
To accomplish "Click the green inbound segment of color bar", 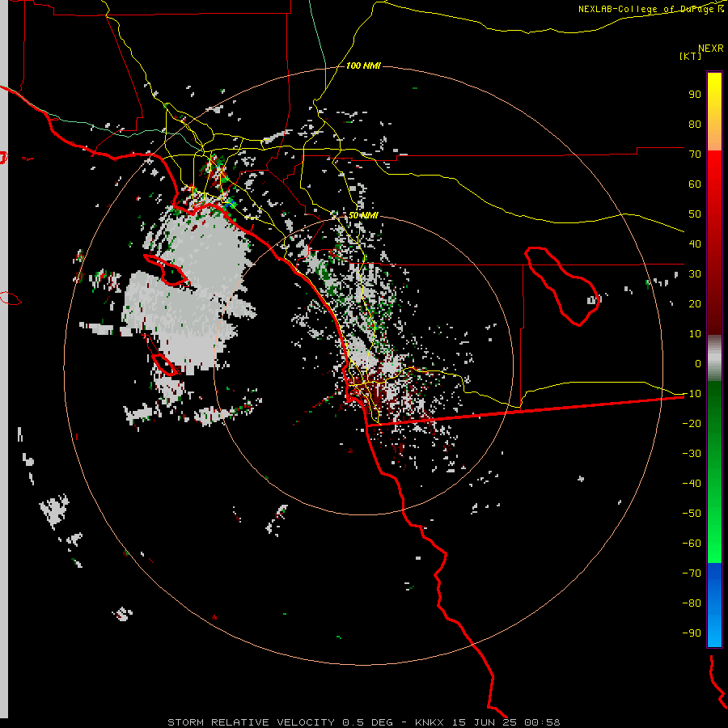I will [x=714, y=472].
